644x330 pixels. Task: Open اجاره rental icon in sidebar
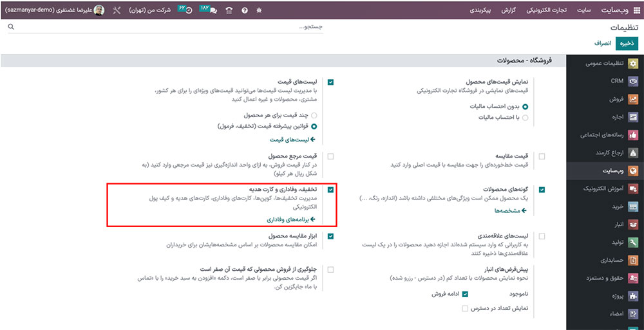point(634,117)
